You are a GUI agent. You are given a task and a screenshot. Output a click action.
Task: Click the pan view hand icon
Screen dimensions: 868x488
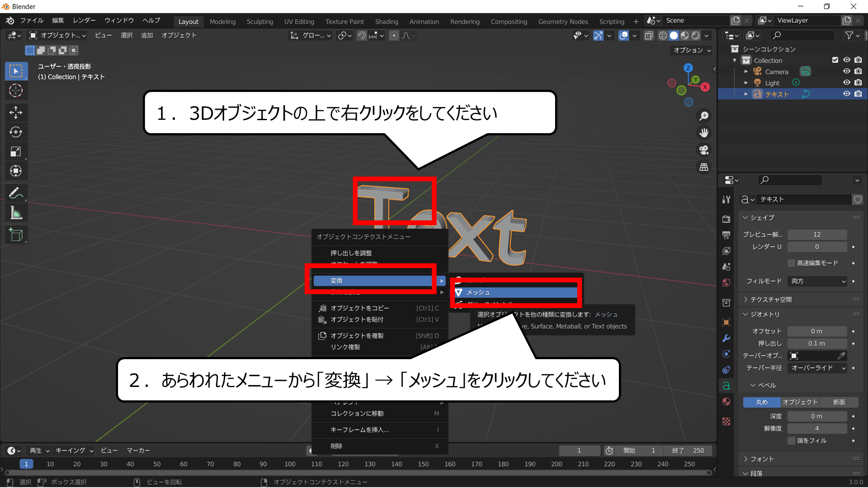click(x=704, y=133)
